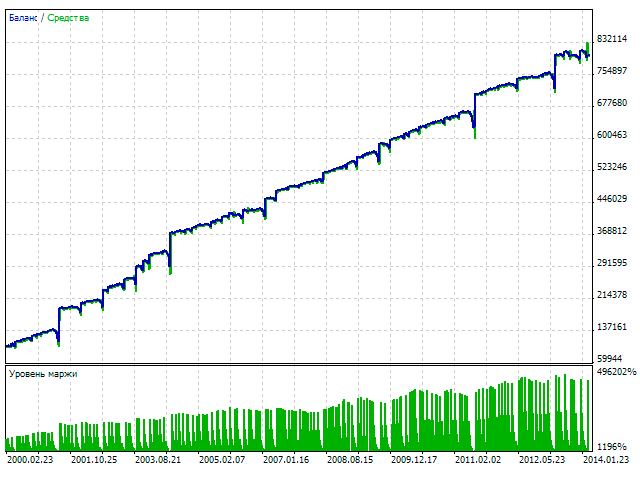Click the 368812 axis value
The height and width of the screenshot is (480, 640).
(612, 231)
